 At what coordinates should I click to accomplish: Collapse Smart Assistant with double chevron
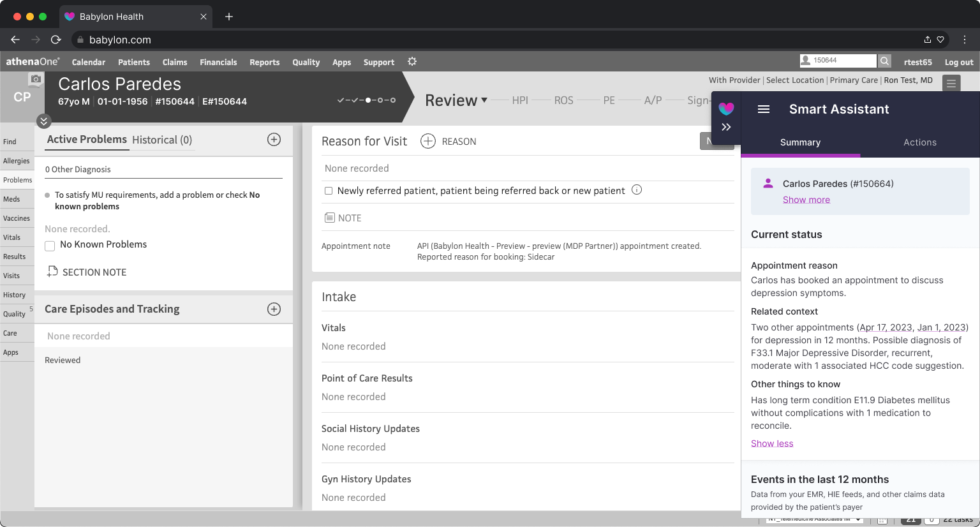[x=726, y=127]
